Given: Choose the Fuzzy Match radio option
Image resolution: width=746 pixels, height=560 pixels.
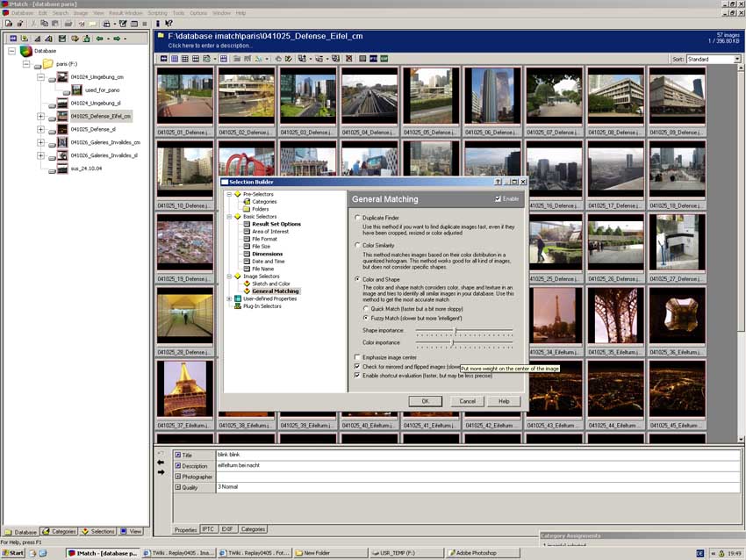Looking at the screenshot, I should point(366,318).
